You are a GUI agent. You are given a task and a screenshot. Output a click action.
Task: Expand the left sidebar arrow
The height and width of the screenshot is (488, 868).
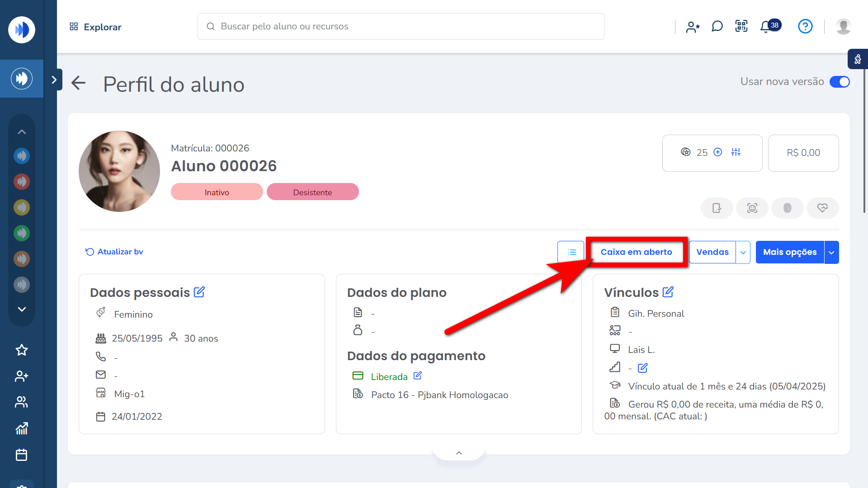(54, 80)
